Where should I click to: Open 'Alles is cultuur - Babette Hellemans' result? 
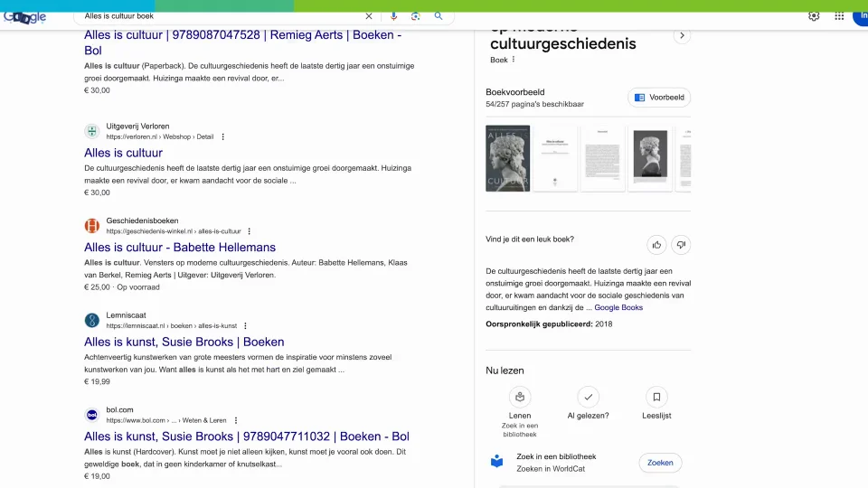pyautogui.click(x=179, y=248)
